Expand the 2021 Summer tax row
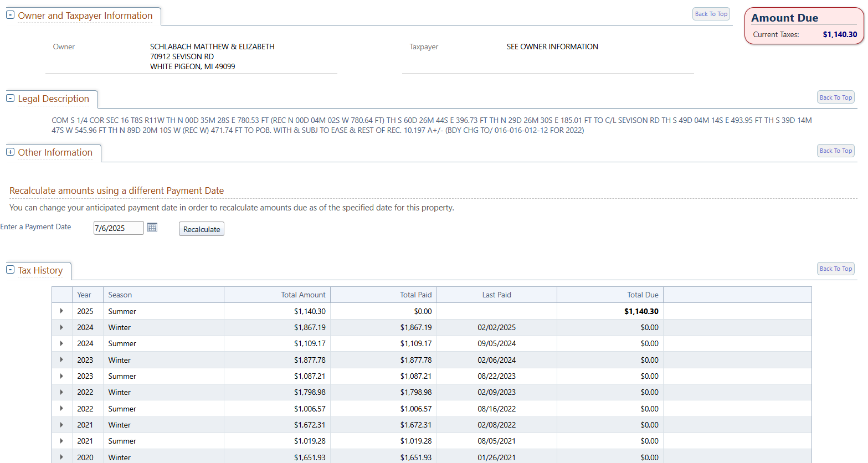Viewport: 868px width, 463px height. point(61,441)
